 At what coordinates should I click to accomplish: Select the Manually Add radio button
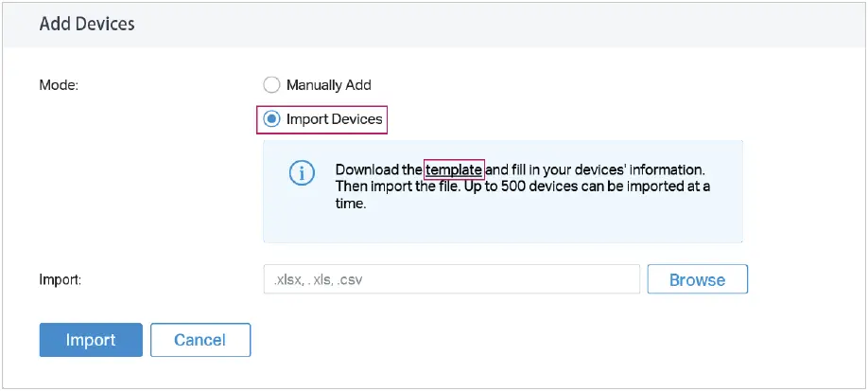[x=272, y=85]
